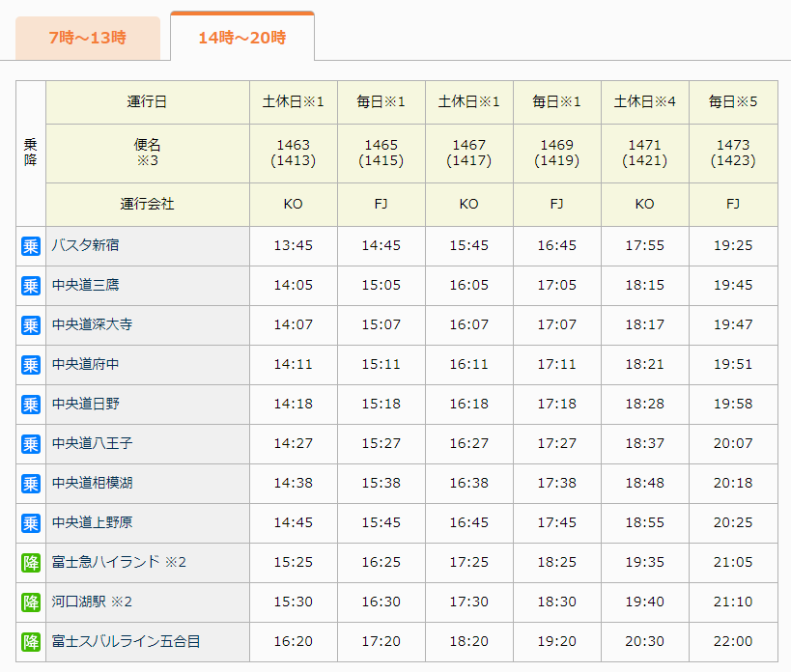Click the 22:00 arrival at 富士スバルライン五合目
Viewport: 791px width, 672px height.
pyautogui.click(x=733, y=642)
